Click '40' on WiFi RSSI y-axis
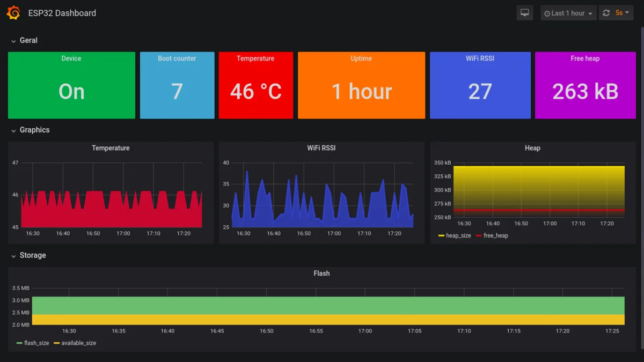This screenshot has width=644, height=362. (226, 162)
